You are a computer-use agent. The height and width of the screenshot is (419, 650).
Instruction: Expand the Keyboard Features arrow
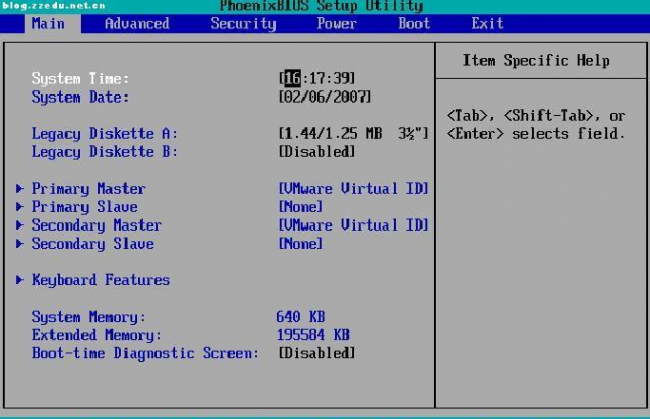pyautogui.click(x=19, y=280)
